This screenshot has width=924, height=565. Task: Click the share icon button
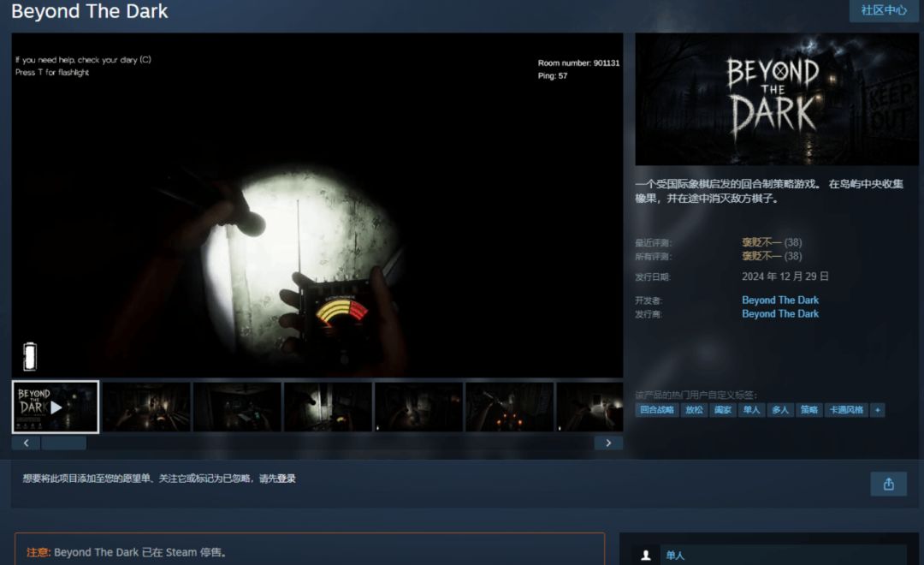(x=889, y=485)
